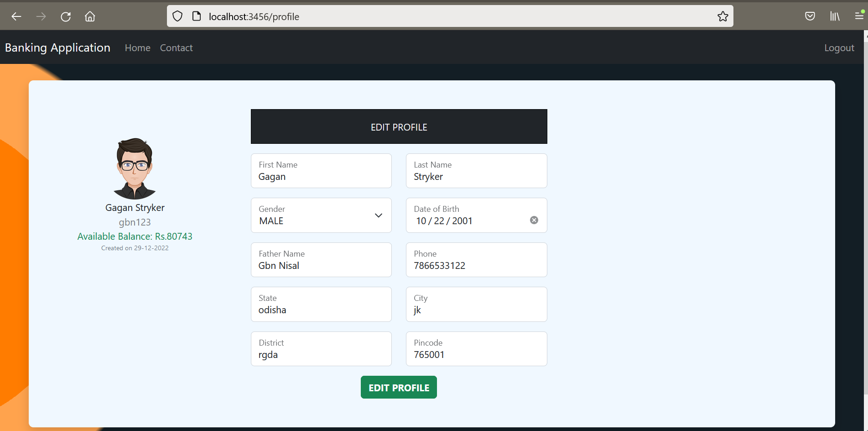Screen dimensions: 868x431
Task: Open the Contact page
Action: click(176, 47)
